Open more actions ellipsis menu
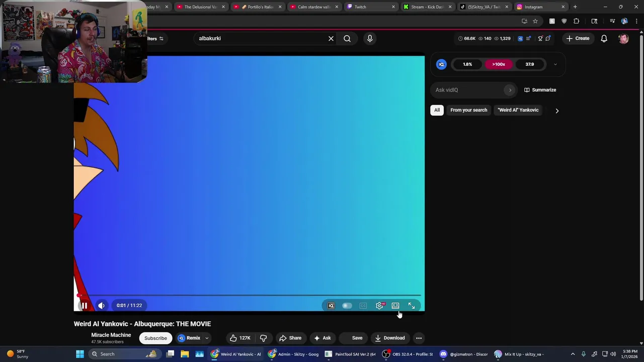Viewport: 644px width, 362px height. click(419, 338)
